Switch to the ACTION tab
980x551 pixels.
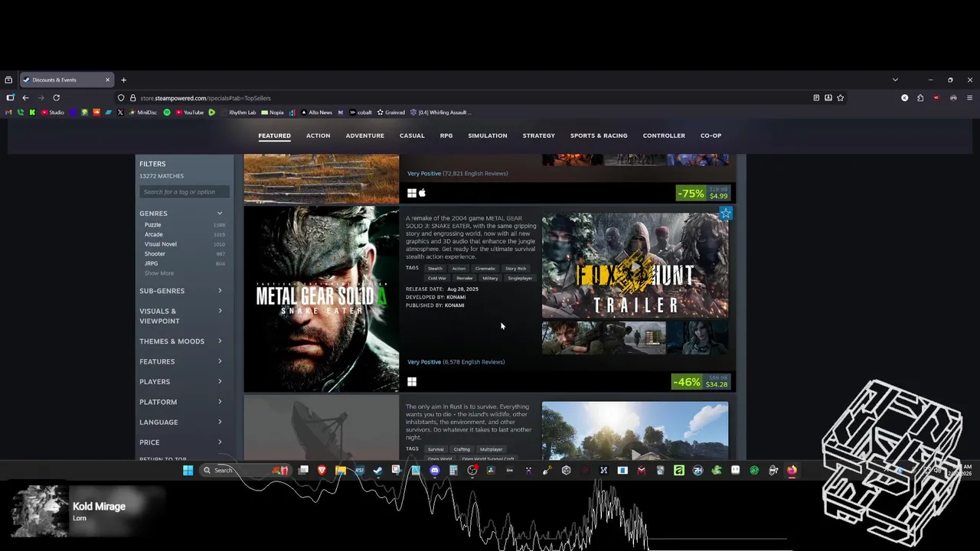[x=318, y=135]
